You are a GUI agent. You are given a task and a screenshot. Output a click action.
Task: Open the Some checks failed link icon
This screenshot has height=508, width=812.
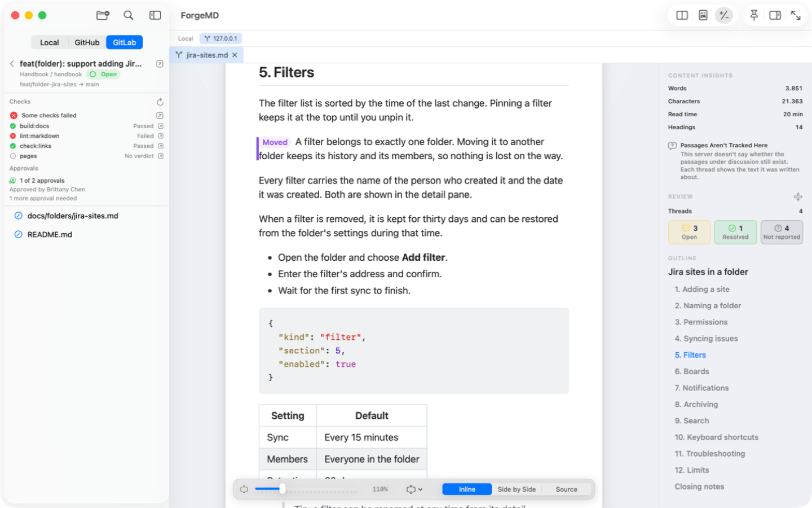coord(160,115)
